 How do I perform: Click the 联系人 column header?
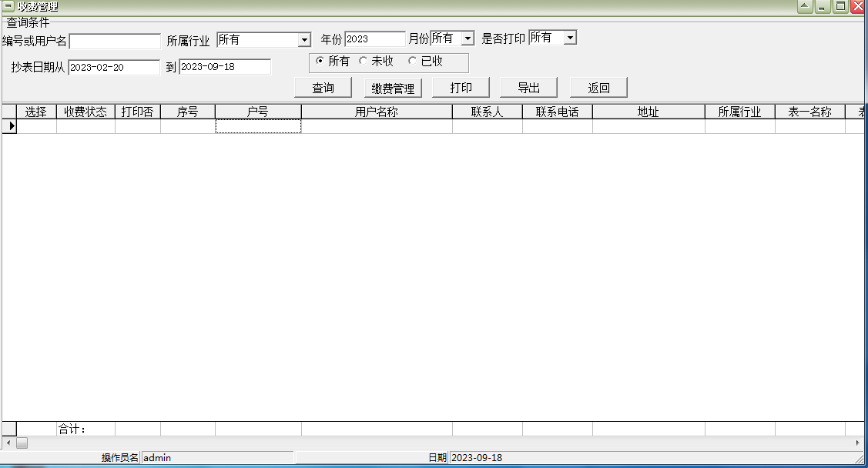tap(487, 112)
